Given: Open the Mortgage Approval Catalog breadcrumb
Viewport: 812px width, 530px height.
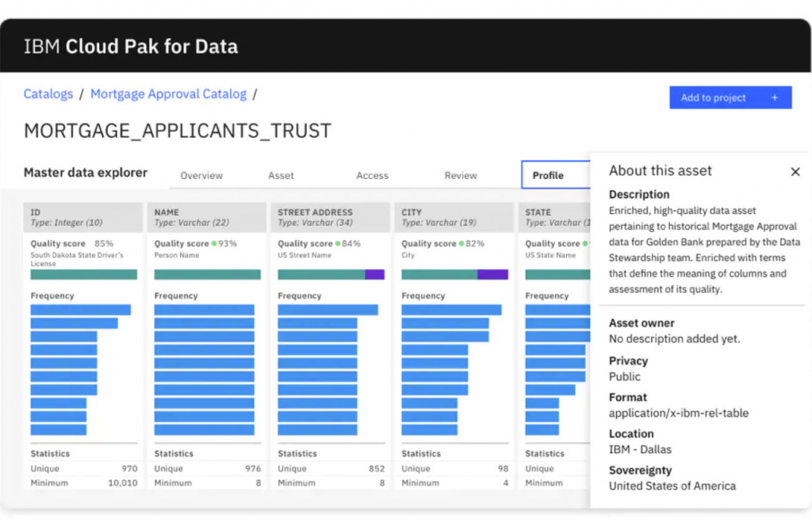Looking at the screenshot, I should pyautogui.click(x=168, y=93).
